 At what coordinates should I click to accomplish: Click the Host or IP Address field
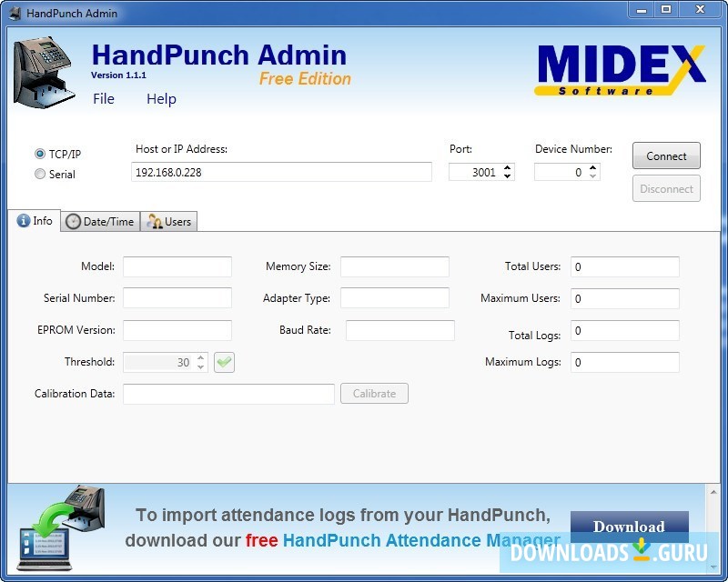281,172
